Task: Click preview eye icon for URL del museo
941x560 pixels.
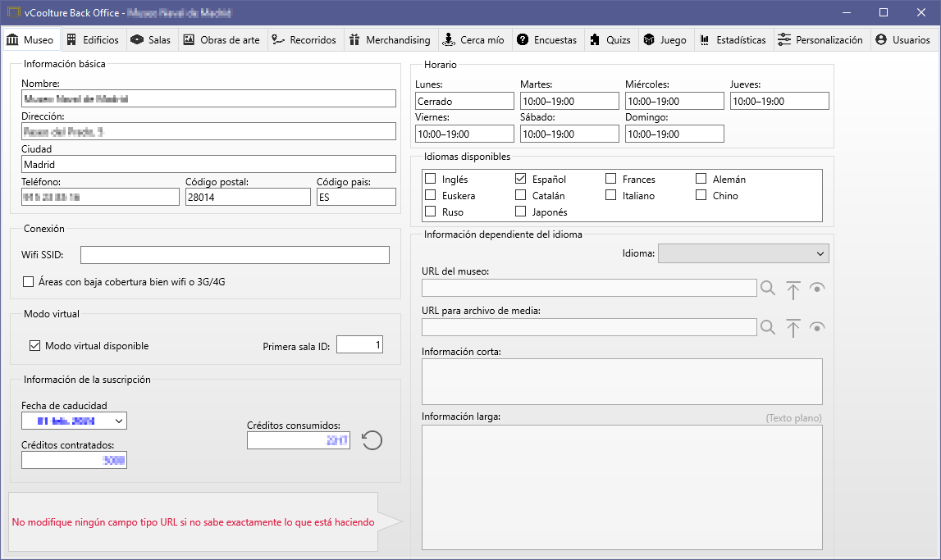Action: click(x=817, y=288)
